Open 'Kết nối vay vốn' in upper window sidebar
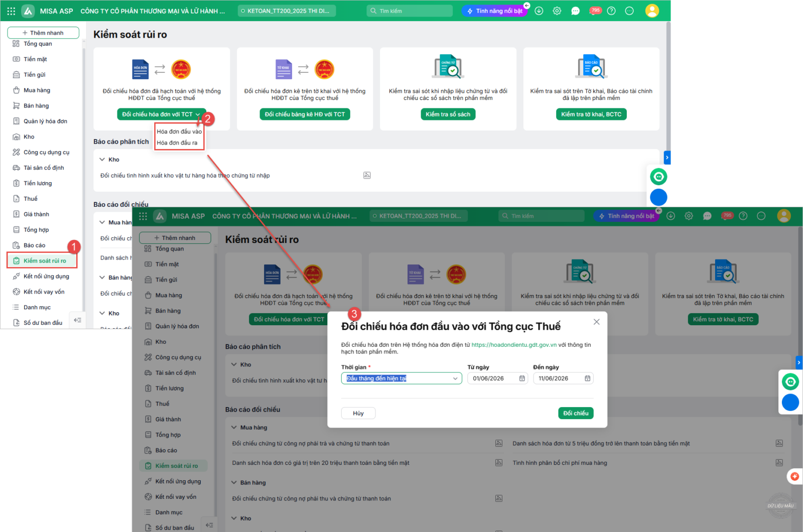This screenshot has height=532, width=803. click(x=44, y=292)
